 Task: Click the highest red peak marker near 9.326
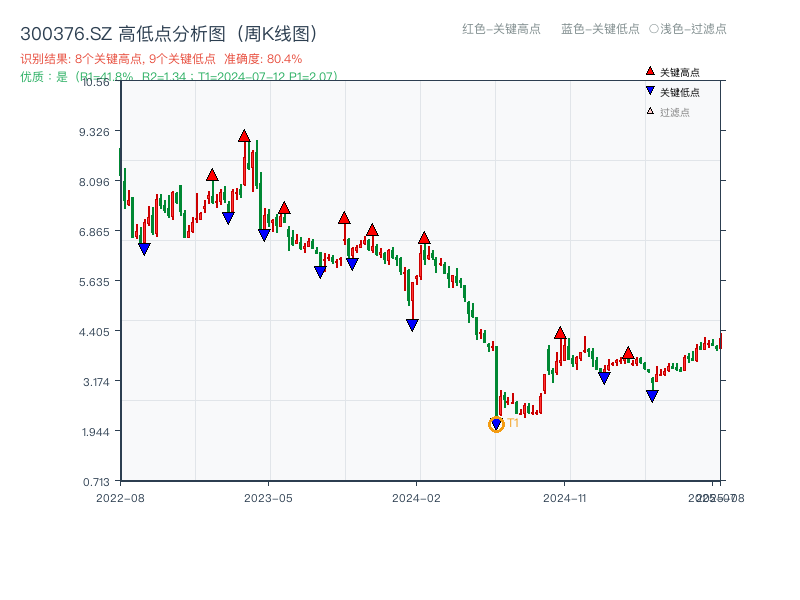pos(244,136)
